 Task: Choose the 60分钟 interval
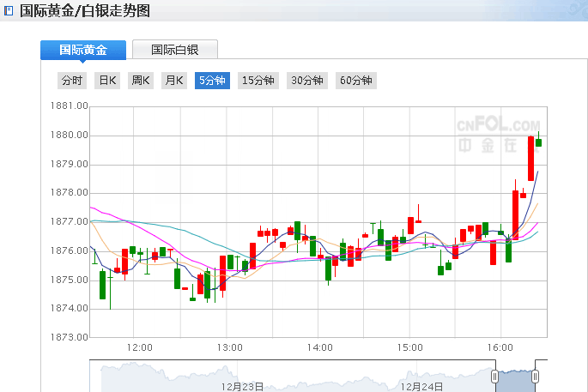(x=356, y=81)
